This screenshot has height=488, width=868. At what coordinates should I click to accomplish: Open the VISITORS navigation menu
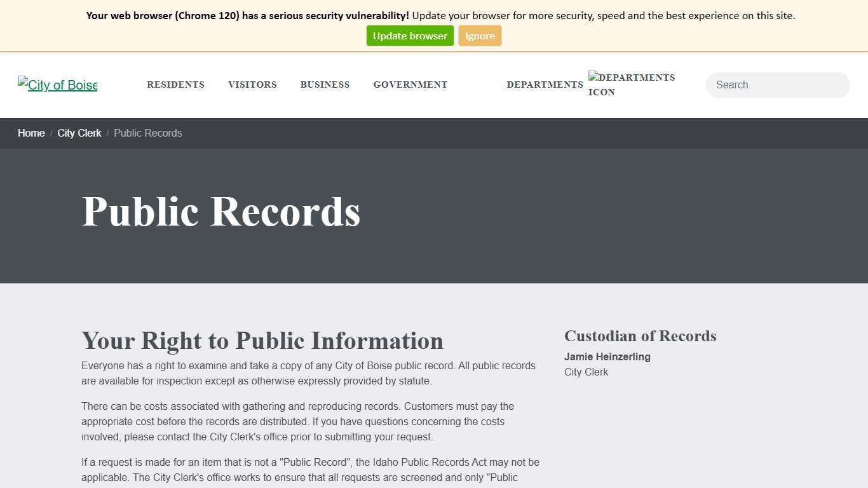tap(252, 85)
